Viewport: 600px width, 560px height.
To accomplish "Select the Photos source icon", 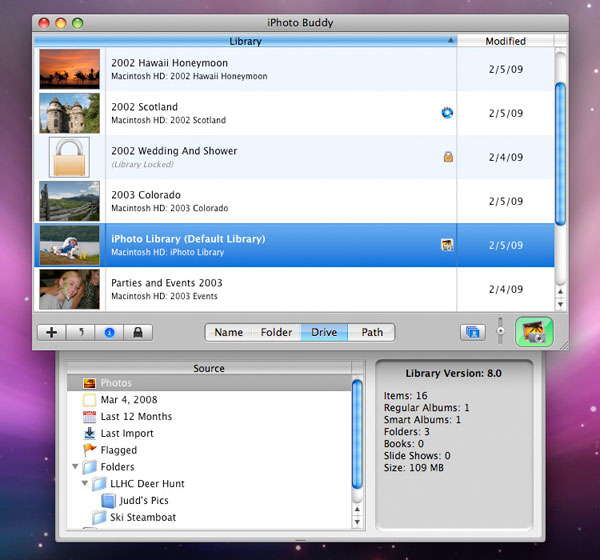I will [x=89, y=383].
